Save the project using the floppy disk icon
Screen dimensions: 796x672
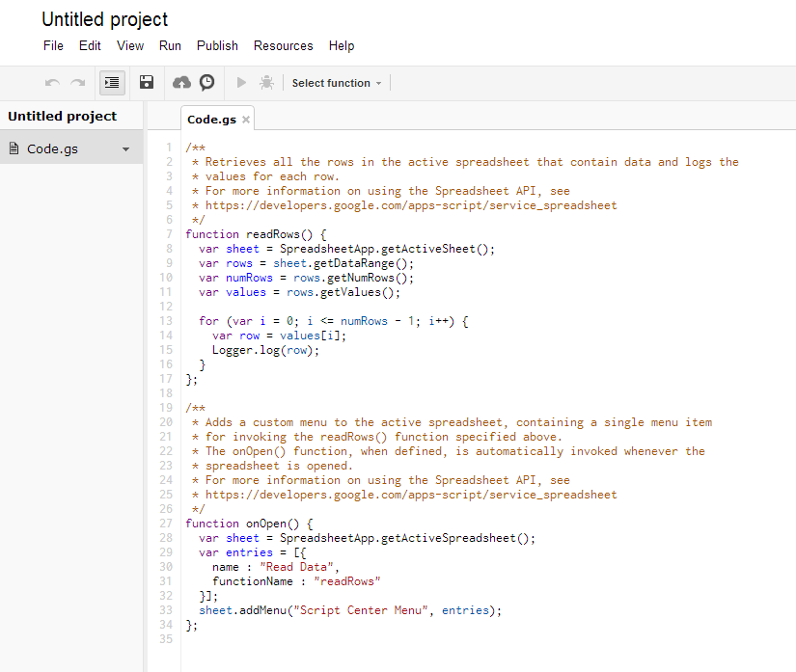tap(146, 82)
